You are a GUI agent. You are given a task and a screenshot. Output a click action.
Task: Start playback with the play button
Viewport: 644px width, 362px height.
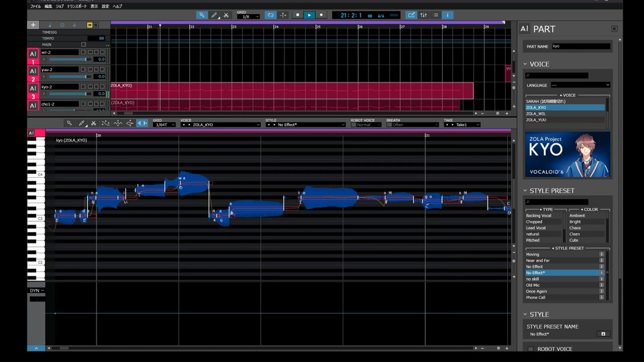[x=309, y=15]
